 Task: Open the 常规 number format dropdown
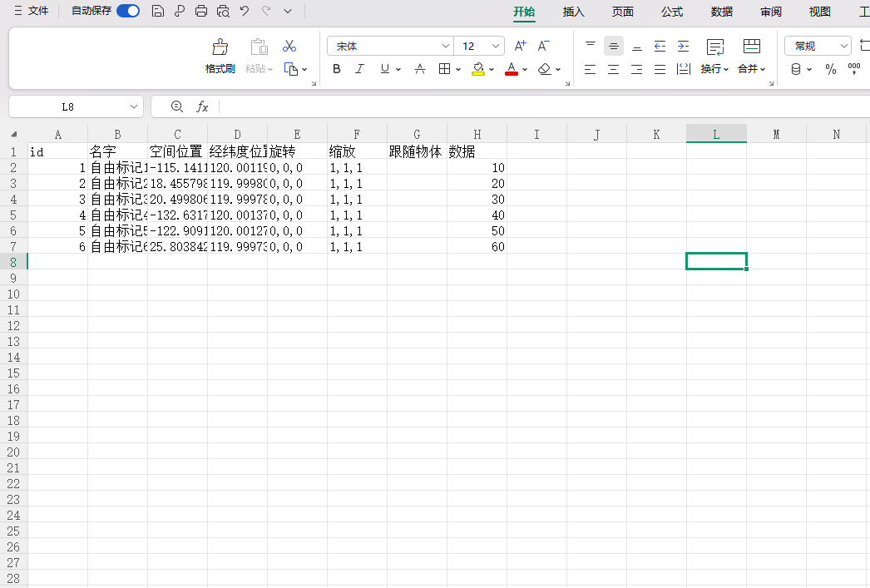[844, 47]
